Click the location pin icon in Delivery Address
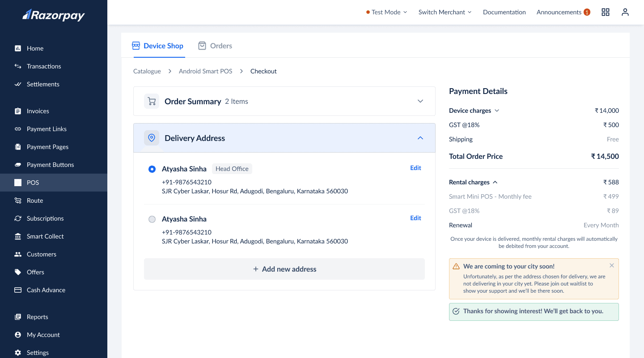 tap(152, 138)
